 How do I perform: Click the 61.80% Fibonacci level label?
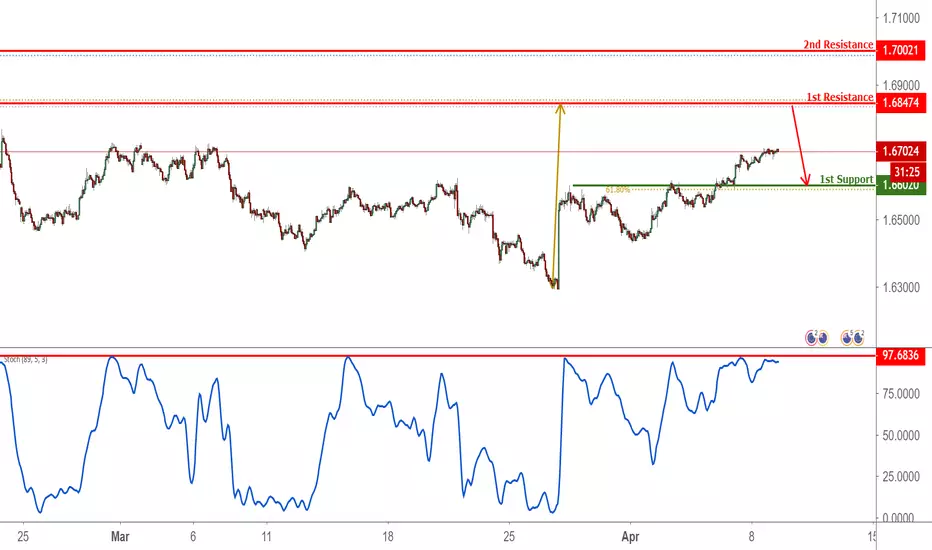[x=618, y=190]
